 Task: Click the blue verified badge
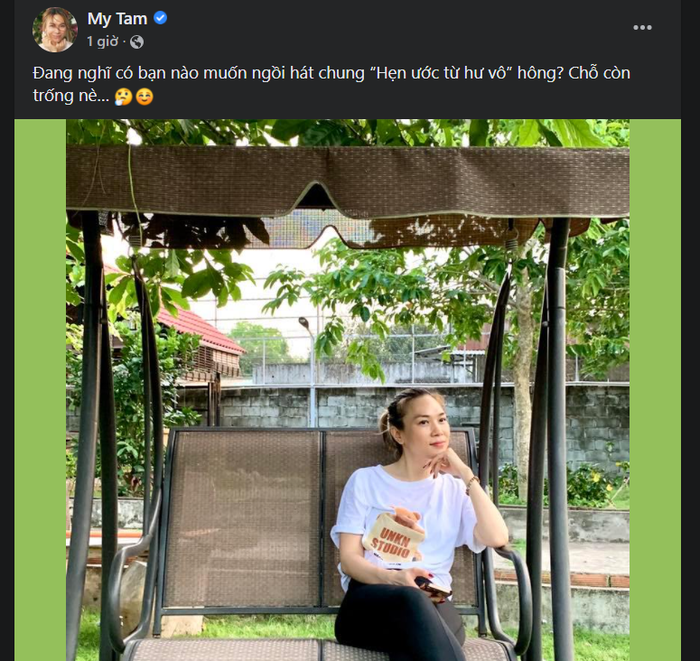[x=160, y=18]
